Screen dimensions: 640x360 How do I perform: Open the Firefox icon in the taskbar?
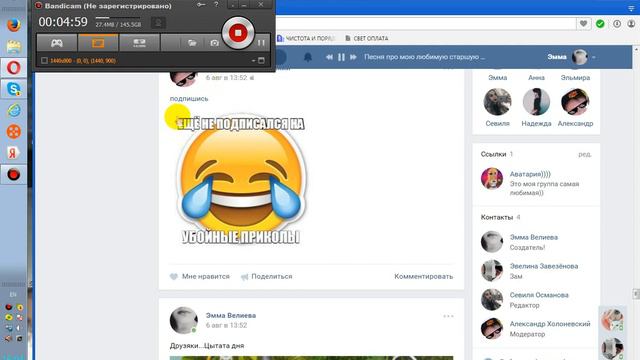[13, 25]
